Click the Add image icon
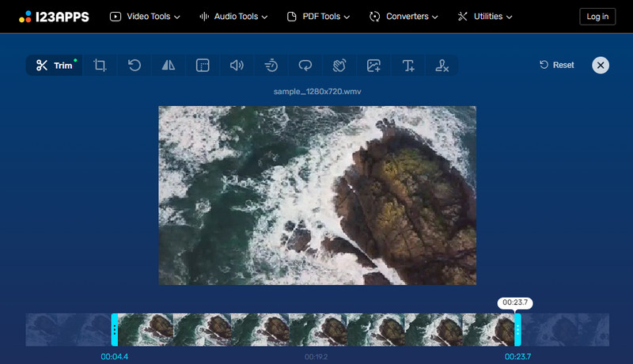The width and height of the screenshot is (633, 364). pos(373,66)
